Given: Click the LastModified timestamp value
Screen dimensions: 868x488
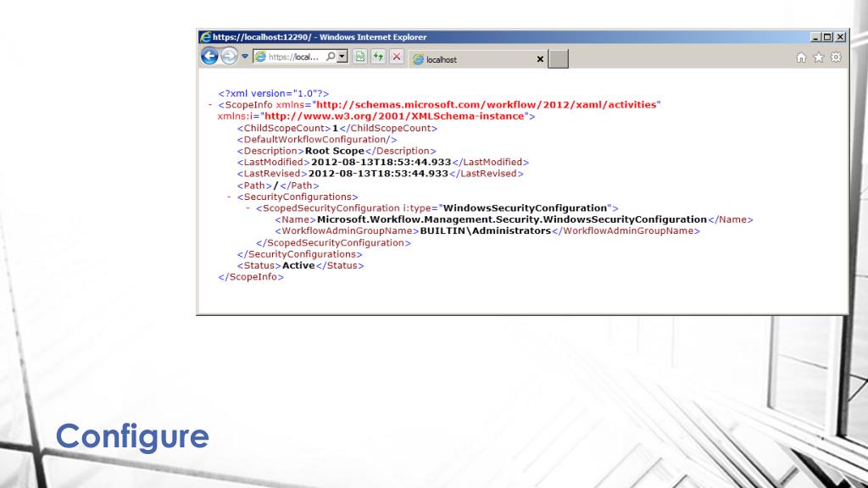Looking at the screenshot, I should pos(381,162).
